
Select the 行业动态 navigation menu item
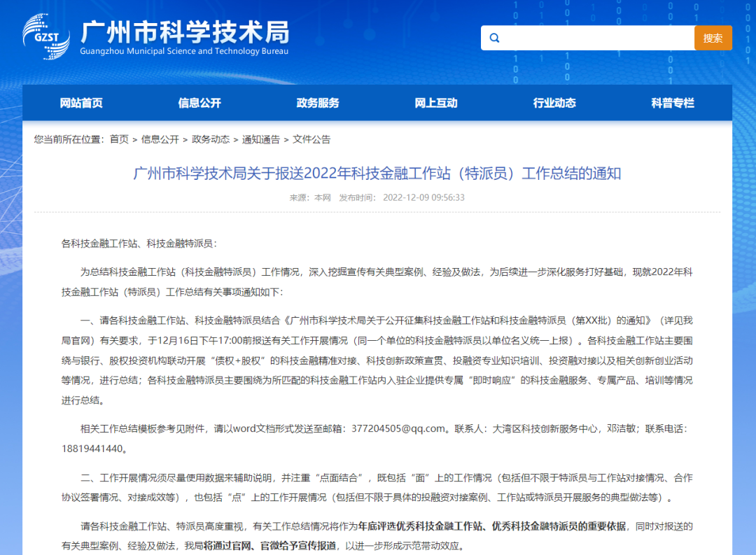[554, 103]
